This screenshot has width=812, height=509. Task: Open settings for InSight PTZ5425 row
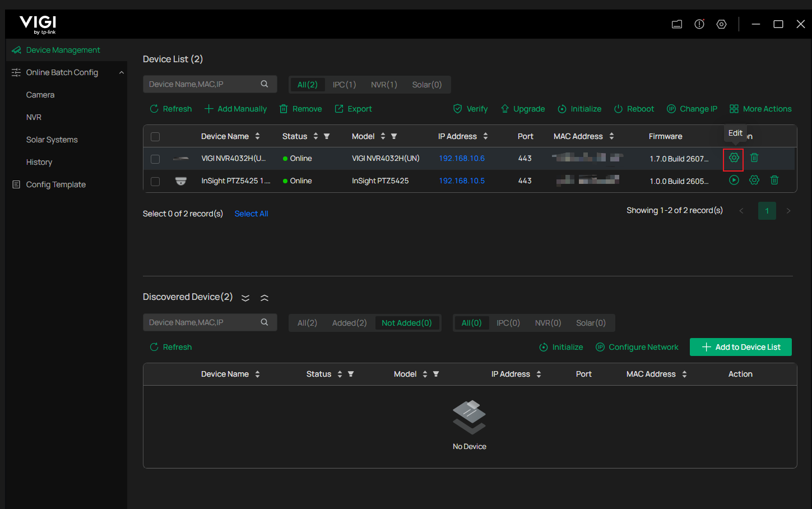click(754, 181)
